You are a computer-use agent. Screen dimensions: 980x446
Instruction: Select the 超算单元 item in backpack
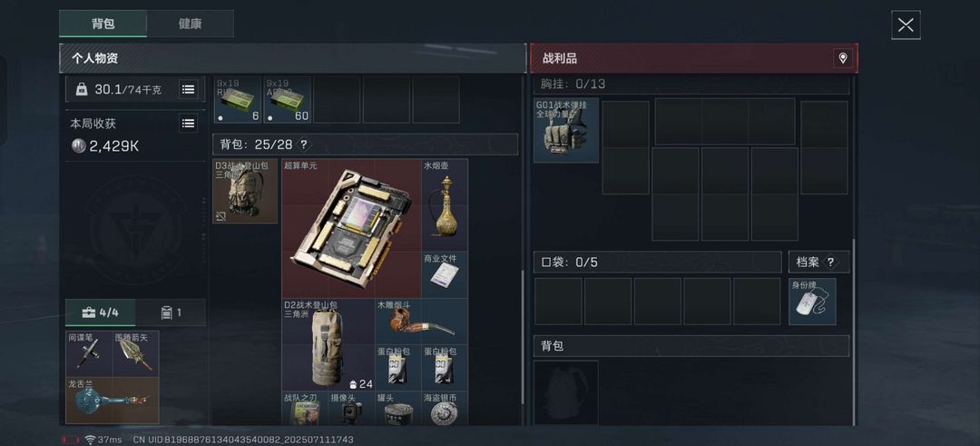[351, 228]
